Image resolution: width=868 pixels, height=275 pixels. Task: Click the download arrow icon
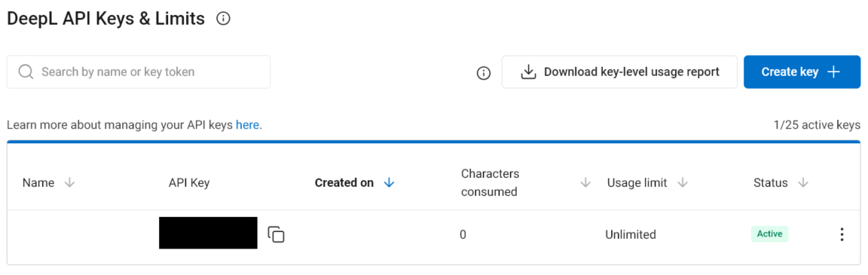529,72
